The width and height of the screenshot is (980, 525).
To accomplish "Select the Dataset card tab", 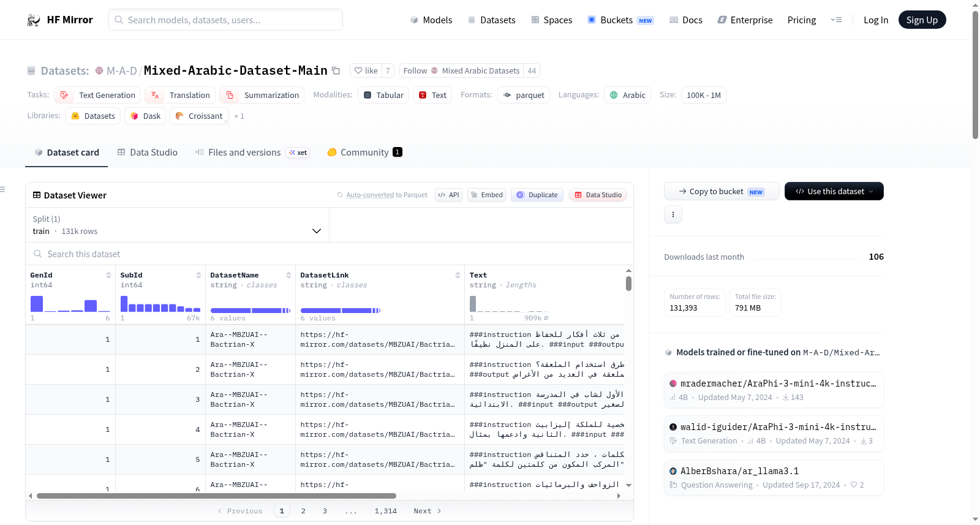I will [x=67, y=152].
